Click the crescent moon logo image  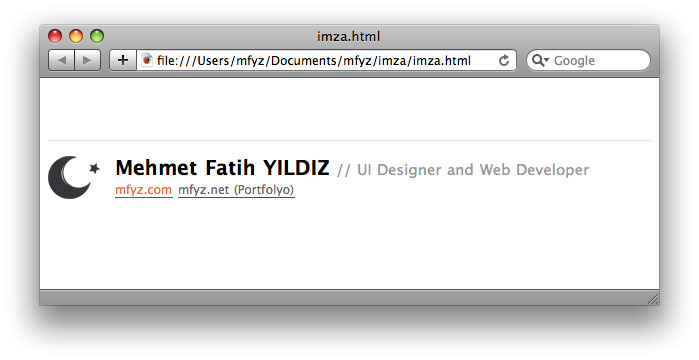click(x=69, y=177)
